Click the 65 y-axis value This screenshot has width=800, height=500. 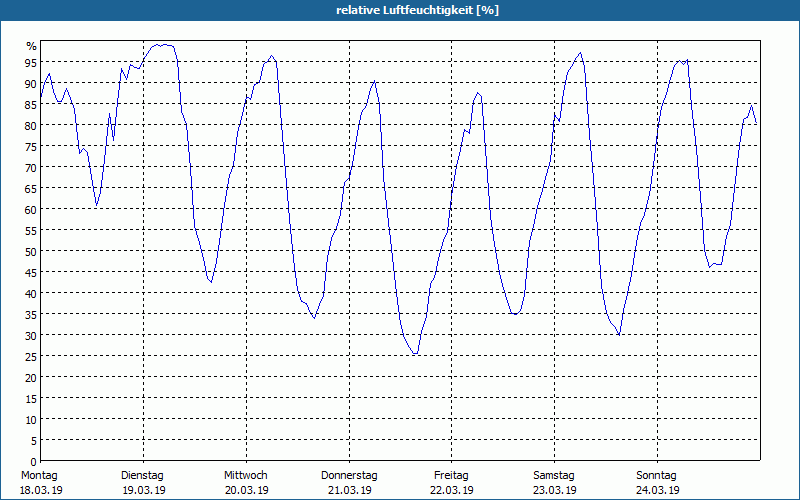(x=31, y=189)
